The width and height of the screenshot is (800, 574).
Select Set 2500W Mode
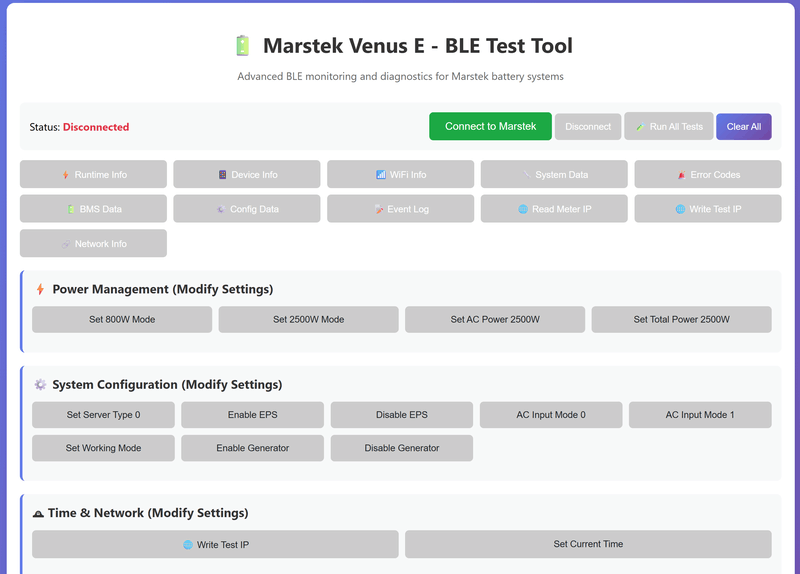pyautogui.click(x=308, y=319)
